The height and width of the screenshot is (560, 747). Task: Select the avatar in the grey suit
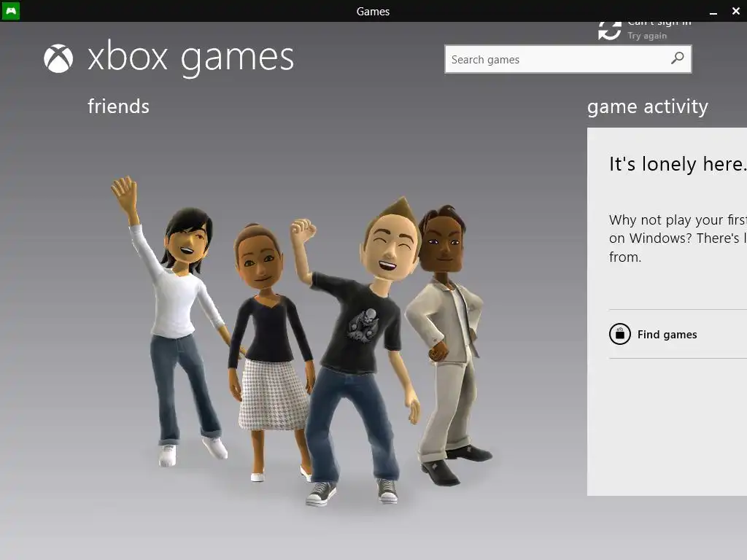pos(448,345)
